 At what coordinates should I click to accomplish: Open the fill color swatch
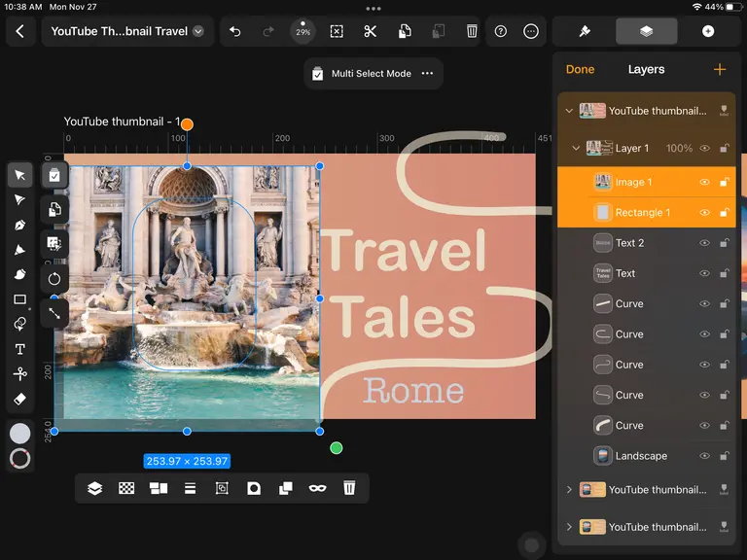[20, 434]
